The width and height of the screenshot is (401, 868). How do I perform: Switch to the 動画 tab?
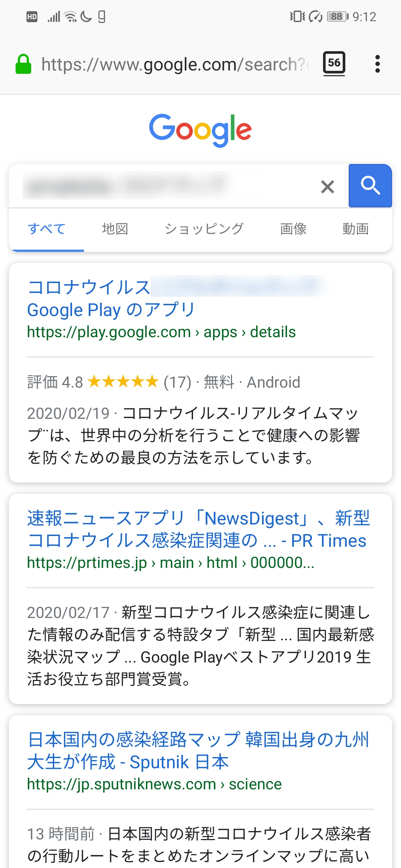[x=355, y=229]
